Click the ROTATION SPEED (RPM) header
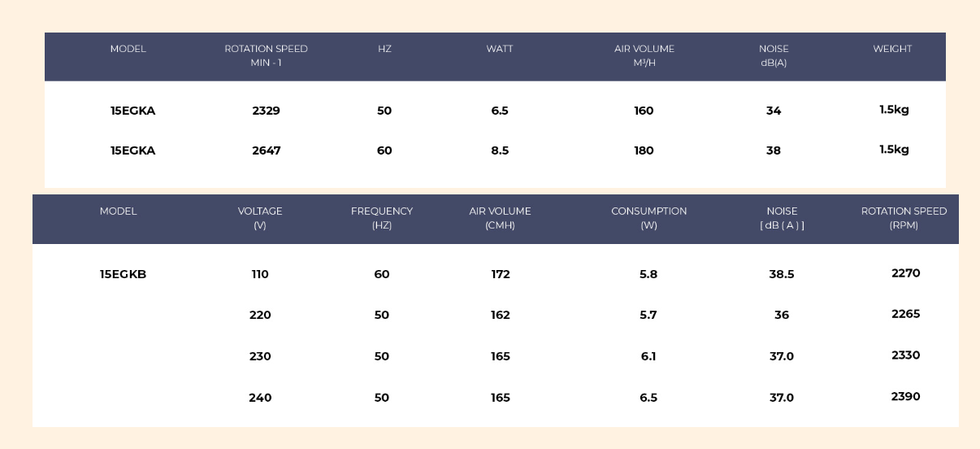 pyautogui.click(x=904, y=218)
